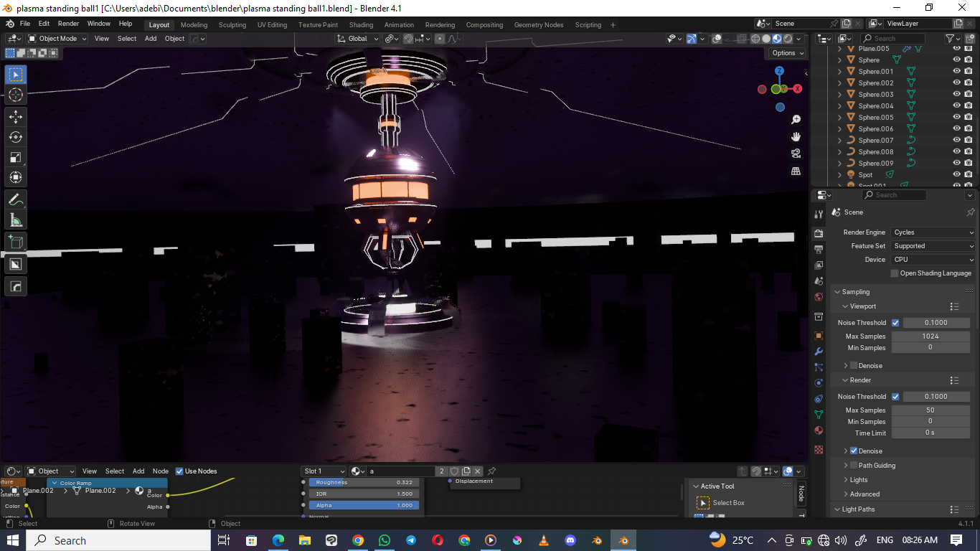Hide Spot light with eye icon
The width and height of the screenshot is (980, 551).
956,175
